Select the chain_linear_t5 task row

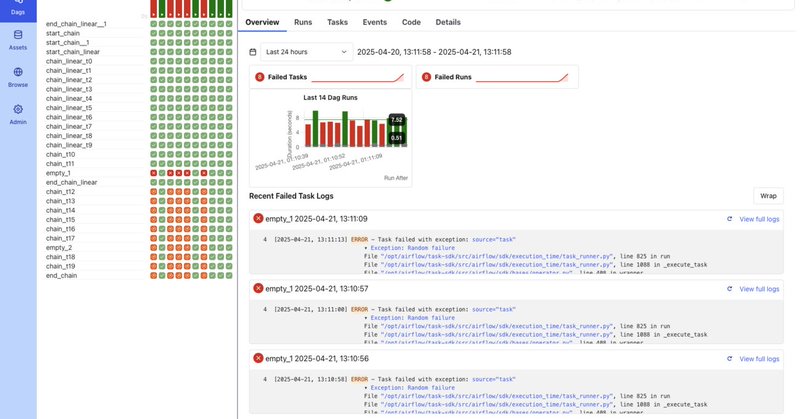(69, 108)
